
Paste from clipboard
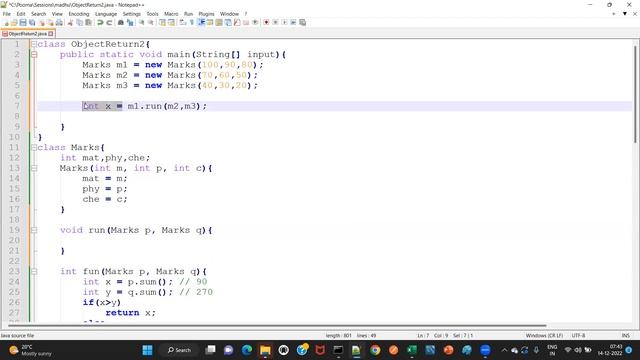(x=88, y=22)
